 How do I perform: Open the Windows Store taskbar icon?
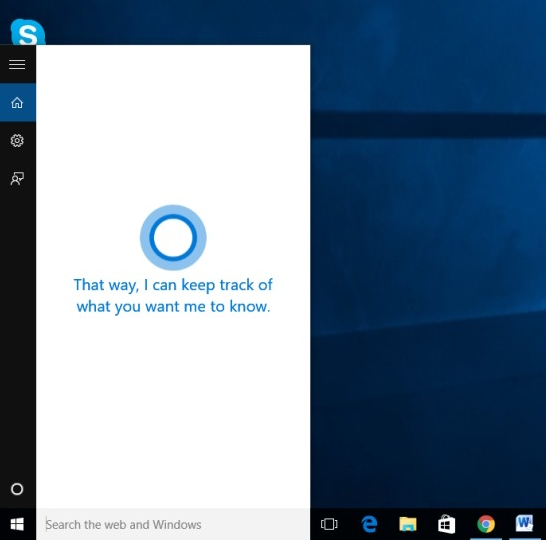pos(447,524)
